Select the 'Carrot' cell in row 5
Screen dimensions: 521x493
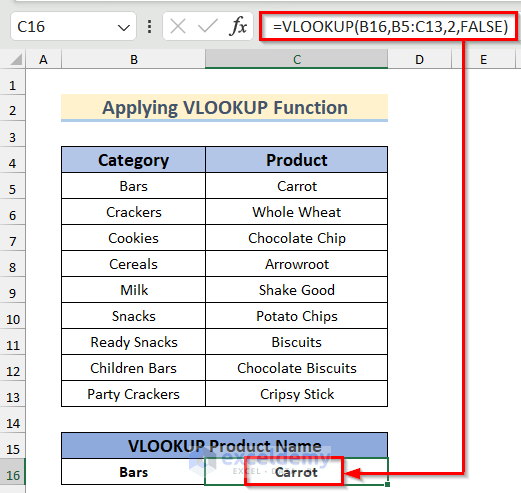(297, 186)
